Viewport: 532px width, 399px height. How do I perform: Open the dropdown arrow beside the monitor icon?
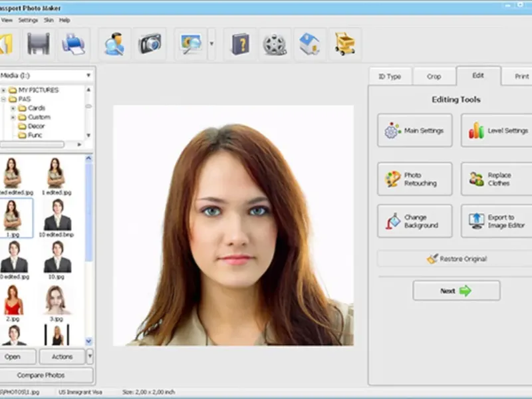[211, 45]
